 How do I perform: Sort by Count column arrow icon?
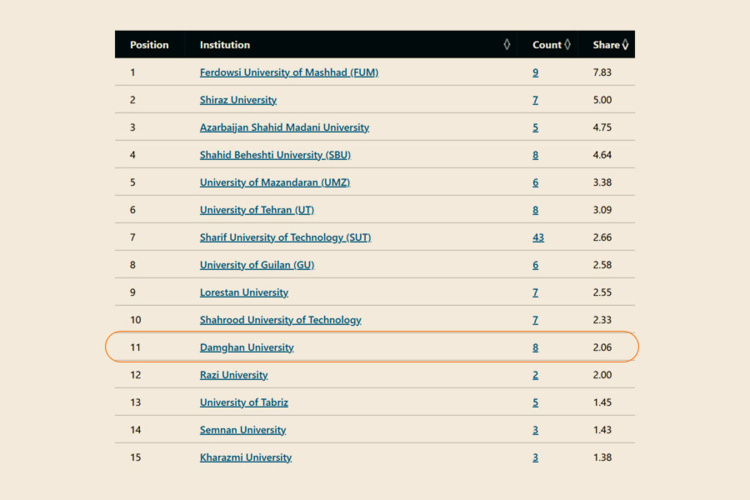pos(567,44)
